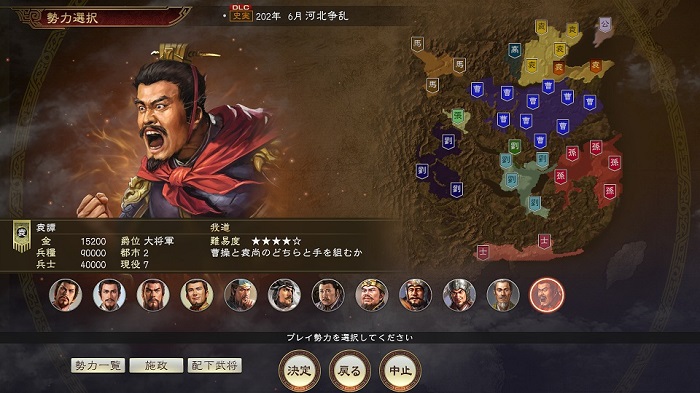The height and width of the screenshot is (393, 700).
Task: Confirm selection with the 決定 button
Action: pos(299,370)
